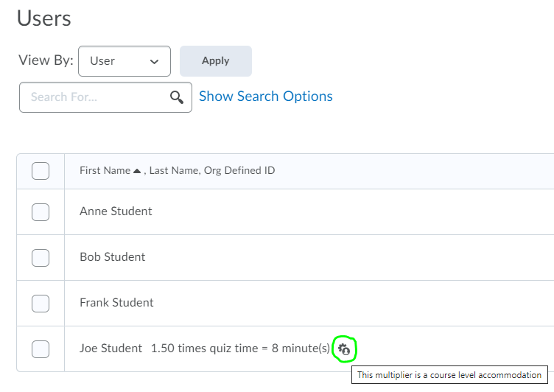Open the View By User dropdown
The width and height of the screenshot is (554, 392).
point(125,61)
